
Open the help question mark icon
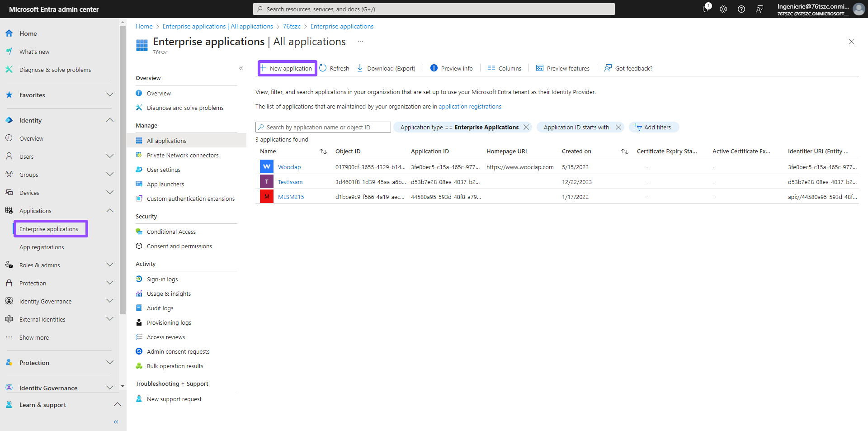(x=741, y=9)
